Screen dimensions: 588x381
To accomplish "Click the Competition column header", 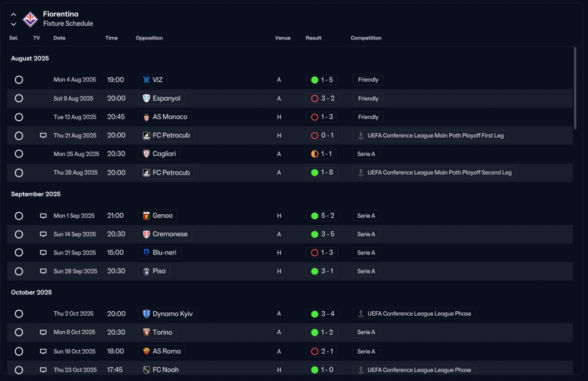I will [366, 38].
